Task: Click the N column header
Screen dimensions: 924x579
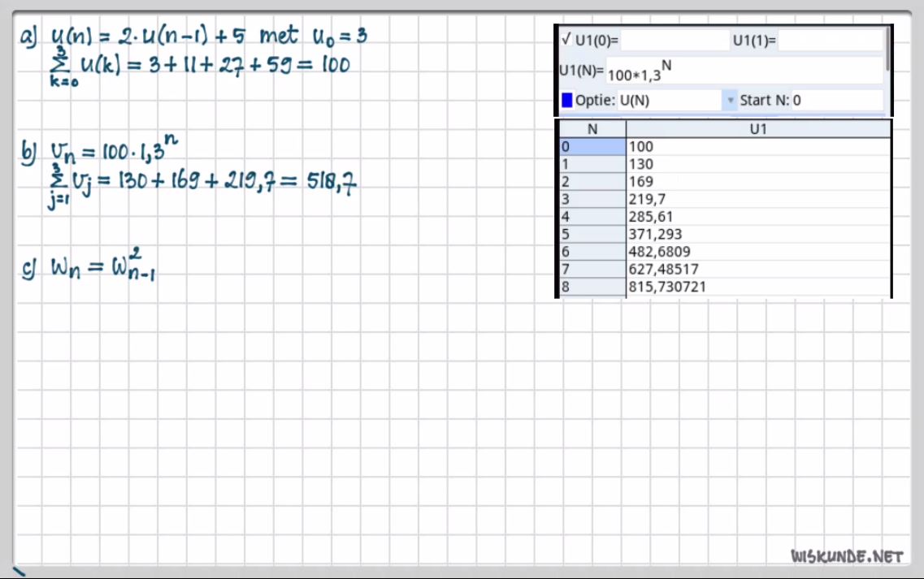Action: point(592,129)
